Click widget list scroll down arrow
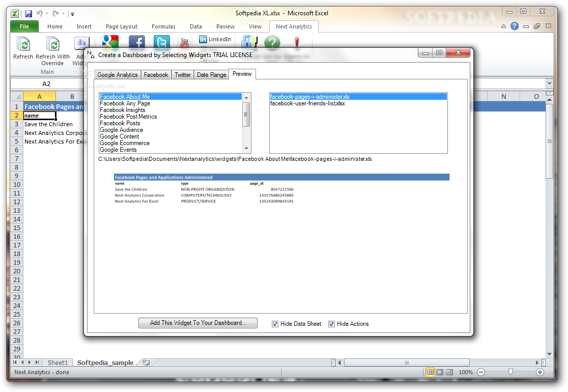 click(x=246, y=149)
